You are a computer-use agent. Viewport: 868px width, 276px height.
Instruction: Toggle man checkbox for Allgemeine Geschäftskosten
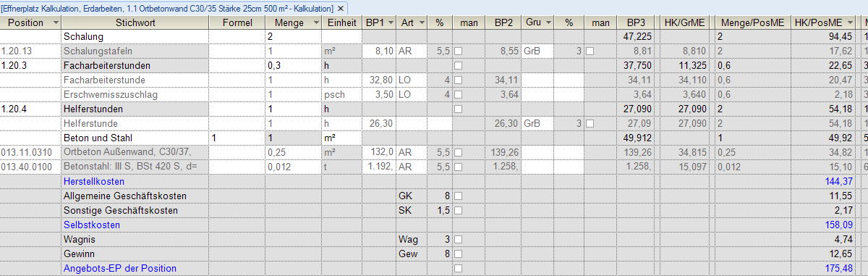click(459, 196)
